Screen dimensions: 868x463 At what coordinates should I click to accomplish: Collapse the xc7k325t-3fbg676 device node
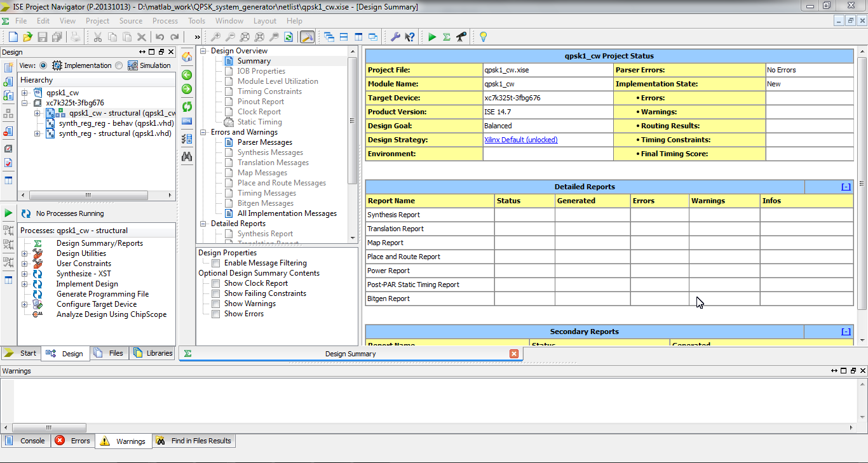[25, 103]
